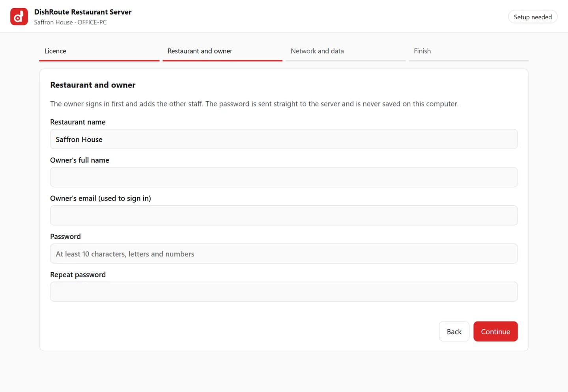Click the Repeat password label
This screenshot has height=392, width=568.
coord(78,275)
